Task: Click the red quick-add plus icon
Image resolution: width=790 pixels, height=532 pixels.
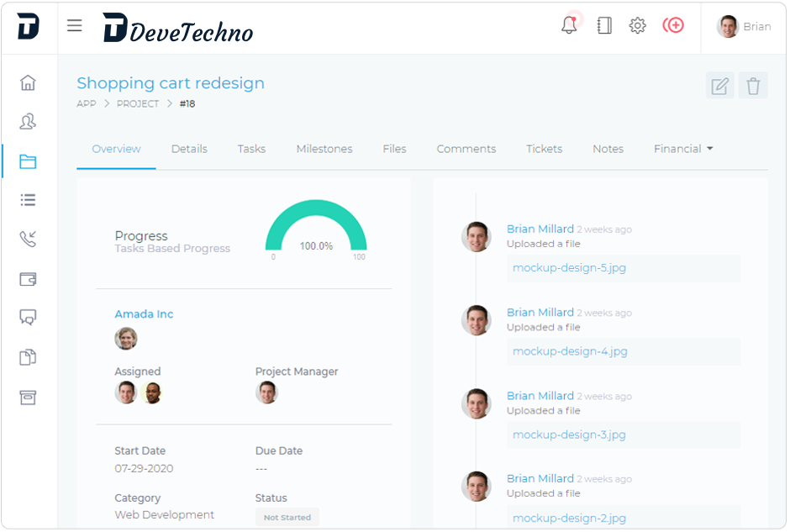Action: (x=673, y=24)
